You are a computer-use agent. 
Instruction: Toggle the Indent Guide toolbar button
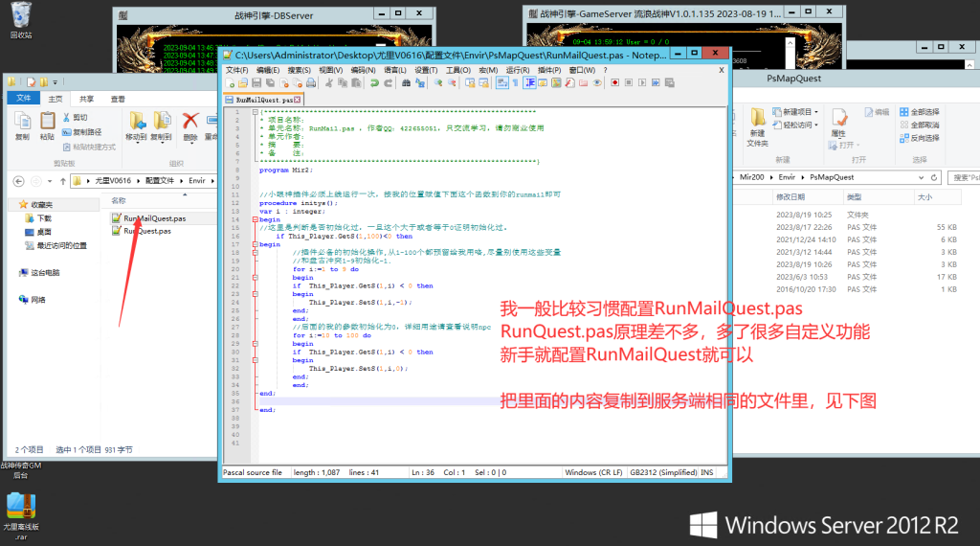(x=529, y=82)
